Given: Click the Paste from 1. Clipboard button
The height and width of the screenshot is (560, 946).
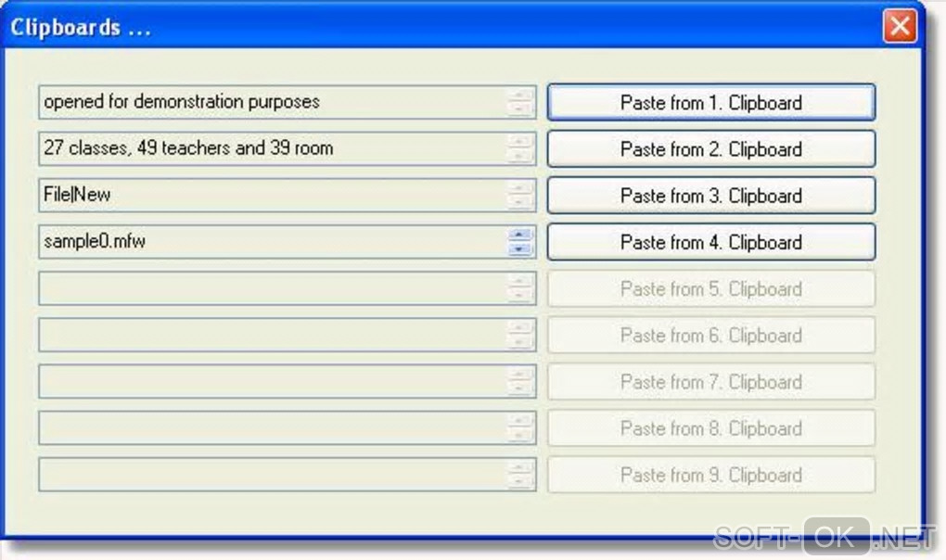Looking at the screenshot, I should tap(710, 103).
